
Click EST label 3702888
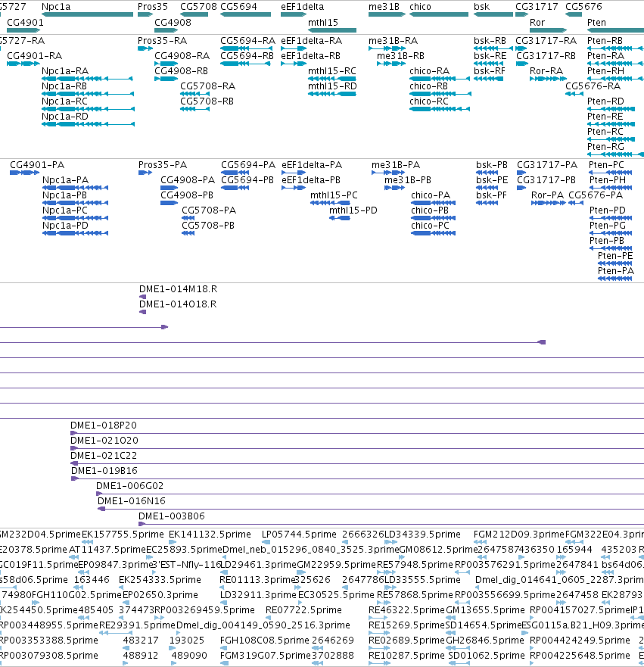coord(333,656)
